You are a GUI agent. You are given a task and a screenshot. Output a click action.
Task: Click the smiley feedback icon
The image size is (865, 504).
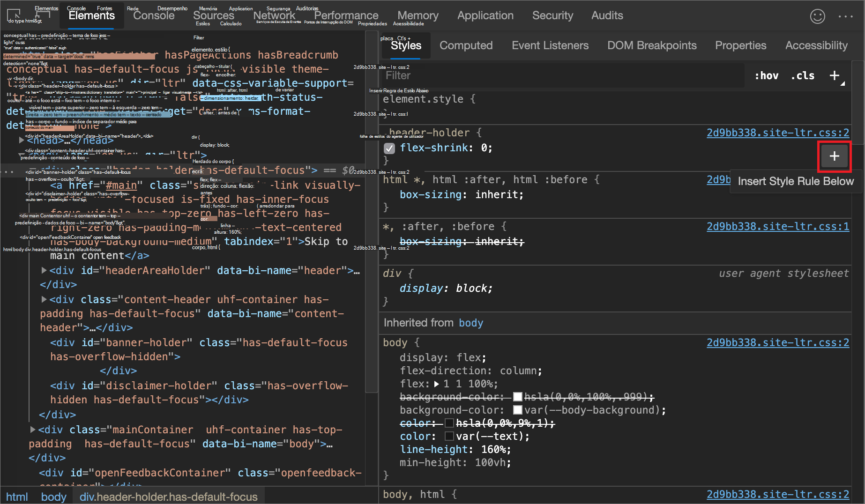817,16
